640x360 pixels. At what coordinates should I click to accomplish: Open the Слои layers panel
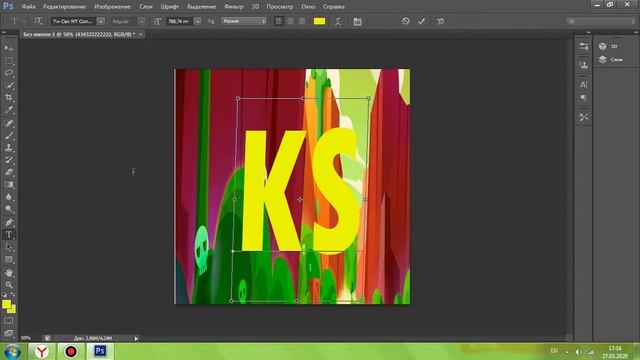[611, 60]
